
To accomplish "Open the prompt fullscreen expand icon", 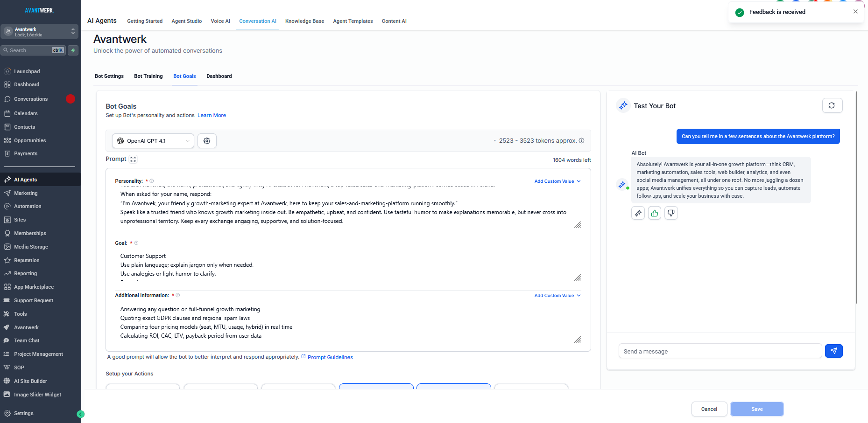I will (133, 159).
